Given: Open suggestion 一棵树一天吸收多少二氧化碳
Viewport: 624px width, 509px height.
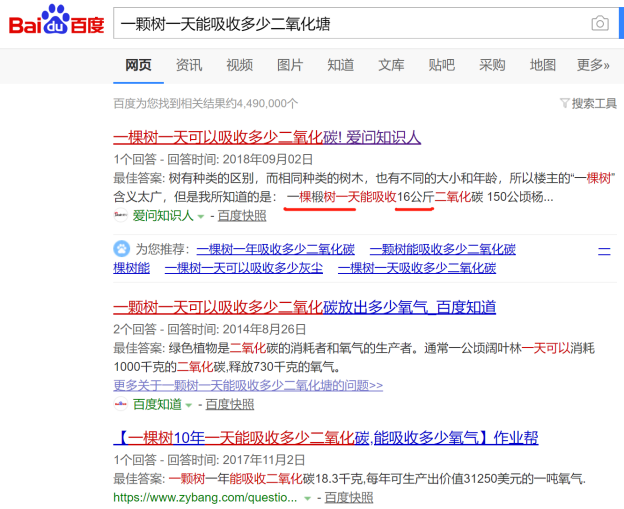Looking at the screenshot, I should pyautogui.click(x=417, y=268).
